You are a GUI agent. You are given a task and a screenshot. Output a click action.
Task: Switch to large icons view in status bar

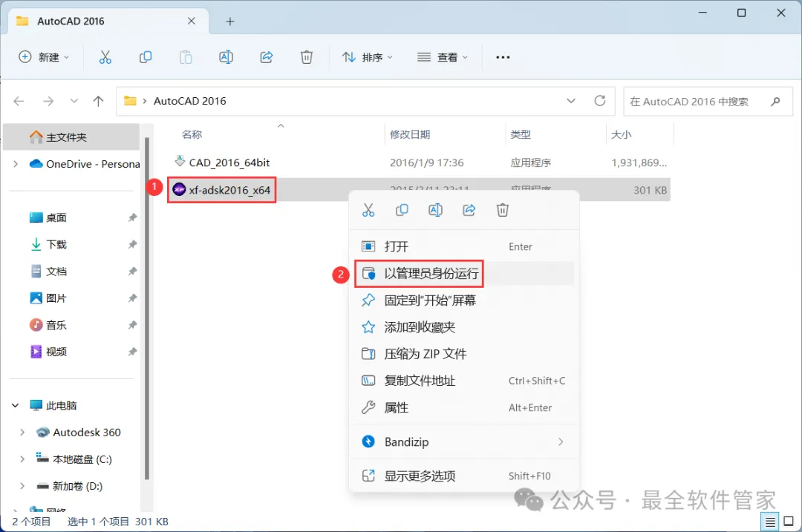(x=789, y=522)
